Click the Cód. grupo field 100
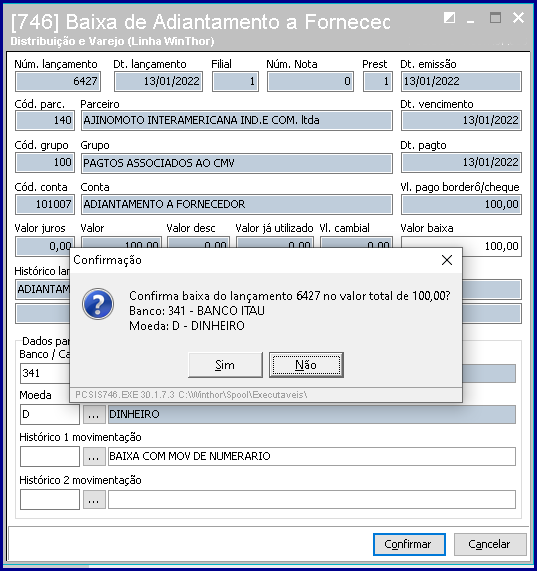The image size is (537, 571). coord(45,163)
